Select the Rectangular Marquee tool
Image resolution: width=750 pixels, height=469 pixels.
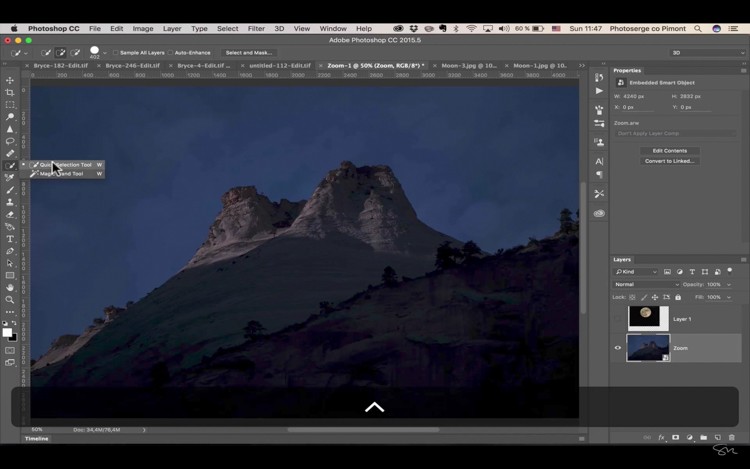pyautogui.click(x=10, y=105)
